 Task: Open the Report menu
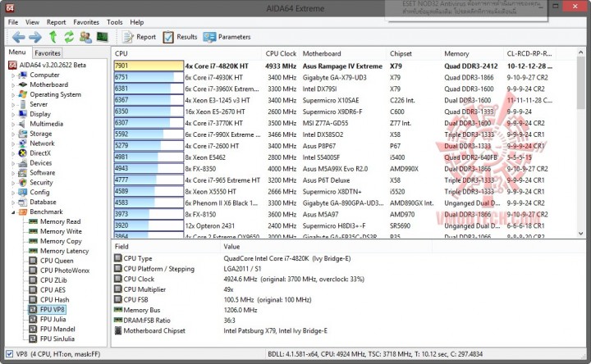click(x=56, y=22)
